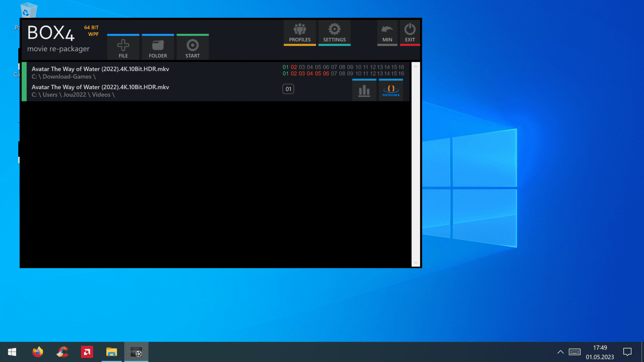Click the BOX4 taskbar icon
Screen dimensions: 644x362
tap(136, 352)
